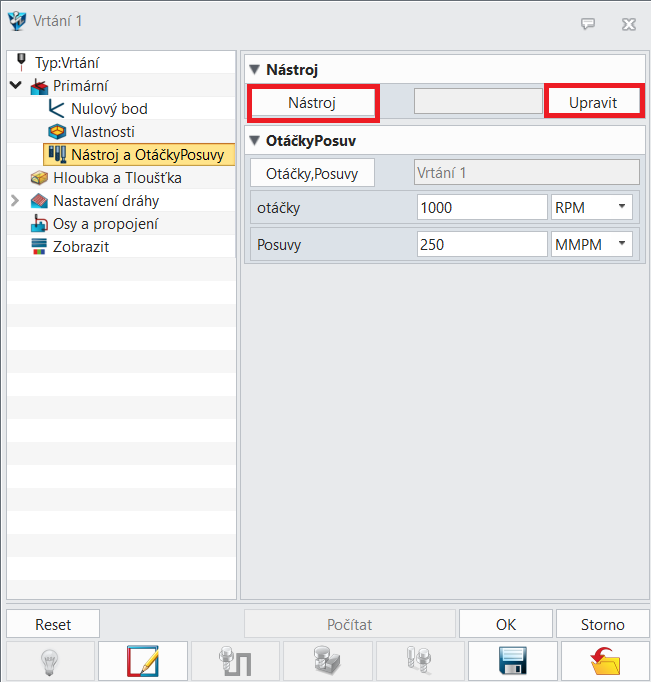
Task: Click the Osy a propojení icon
Action: pyautogui.click(x=39, y=224)
